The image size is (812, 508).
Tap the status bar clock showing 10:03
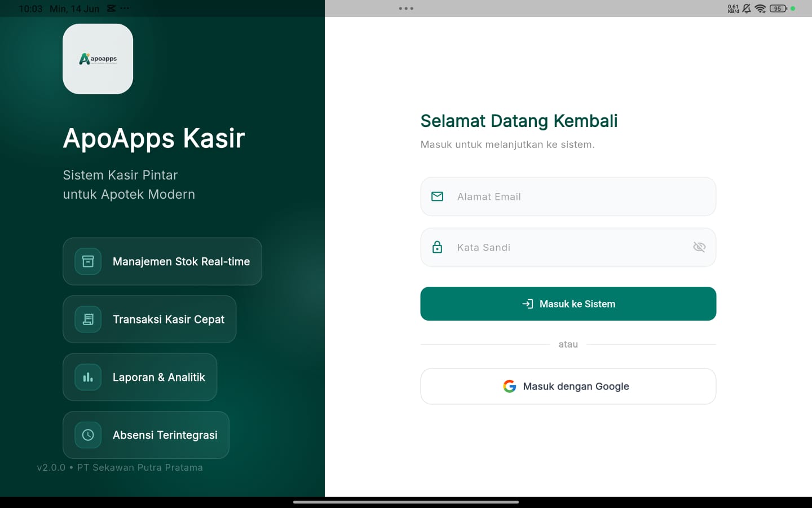(x=30, y=8)
